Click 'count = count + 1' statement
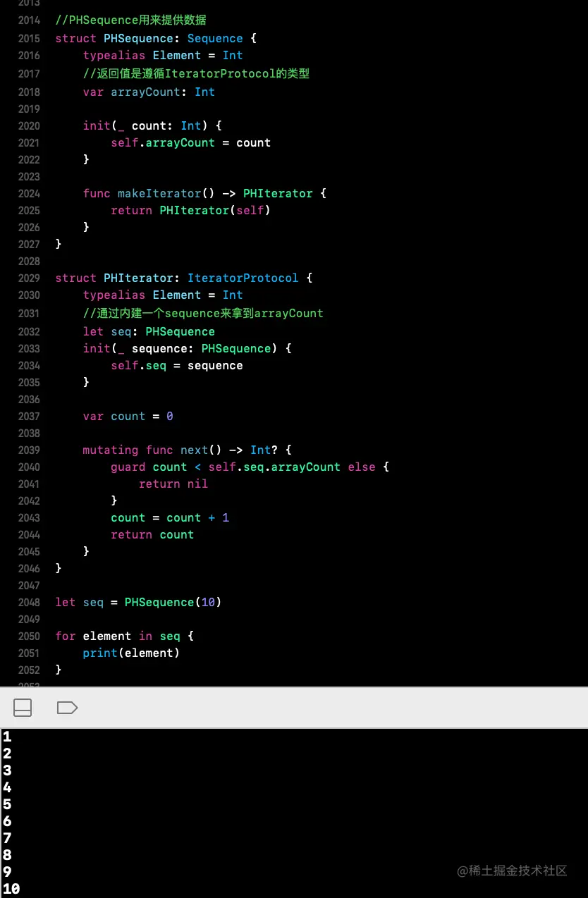The image size is (588, 898). [170, 518]
